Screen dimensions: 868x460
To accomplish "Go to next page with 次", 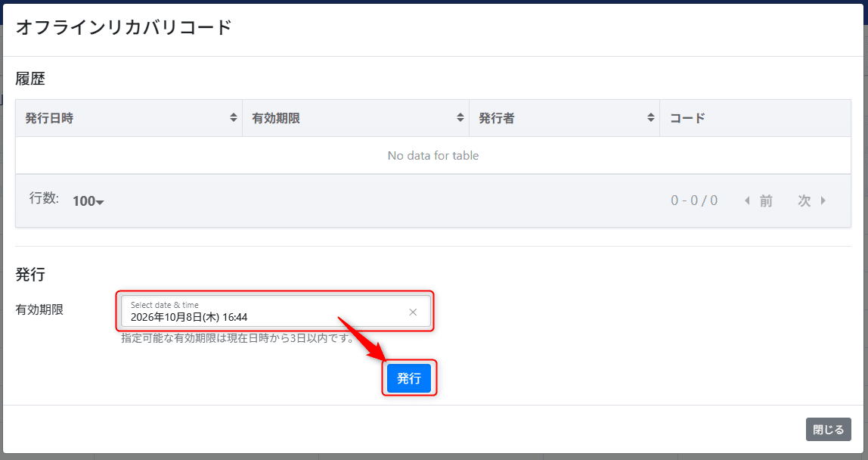I will click(811, 200).
